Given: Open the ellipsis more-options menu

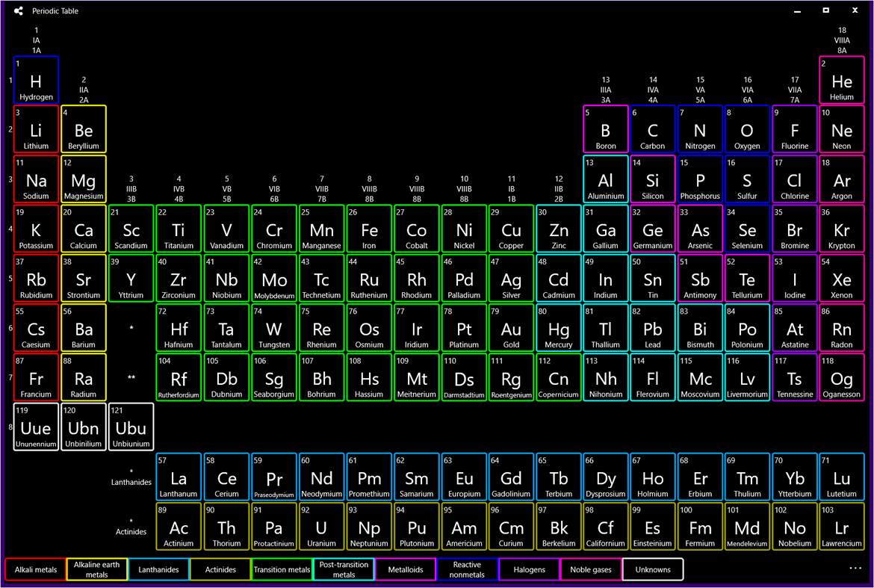Looking at the screenshot, I should (x=855, y=568).
